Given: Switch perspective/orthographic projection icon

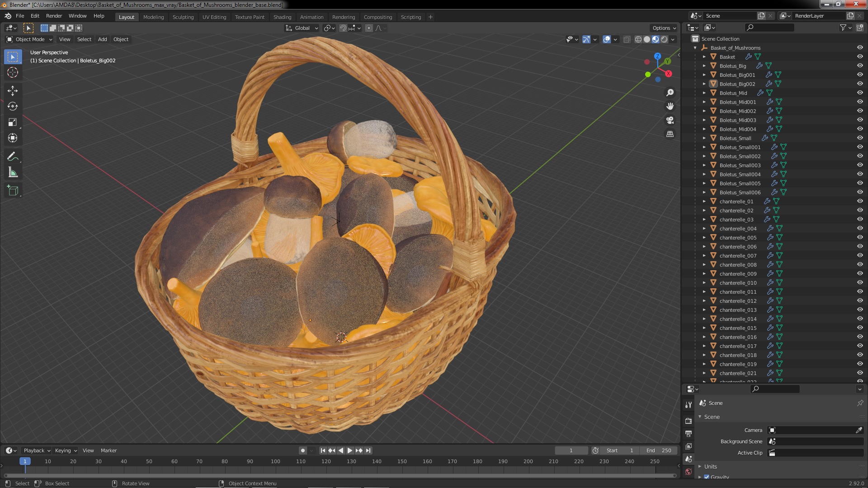Looking at the screenshot, I should pos(670,134).
